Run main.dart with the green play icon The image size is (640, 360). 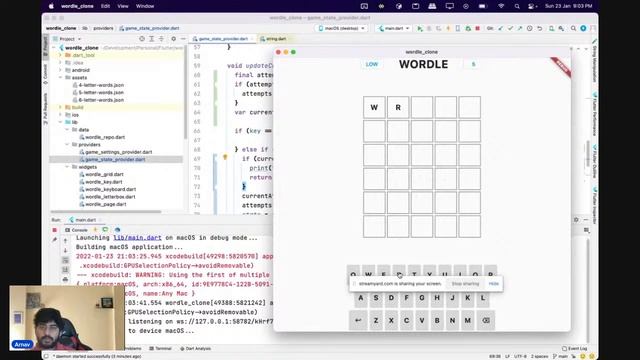(420, 29)
